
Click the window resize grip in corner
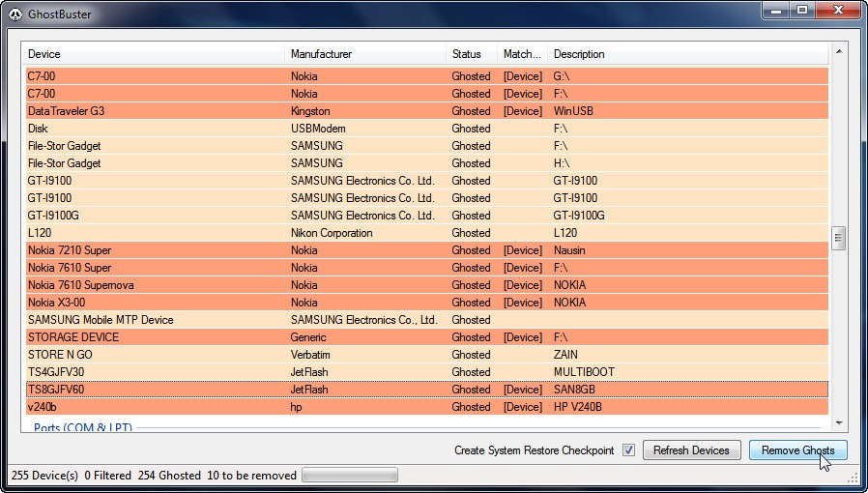[x=854, y=478]
